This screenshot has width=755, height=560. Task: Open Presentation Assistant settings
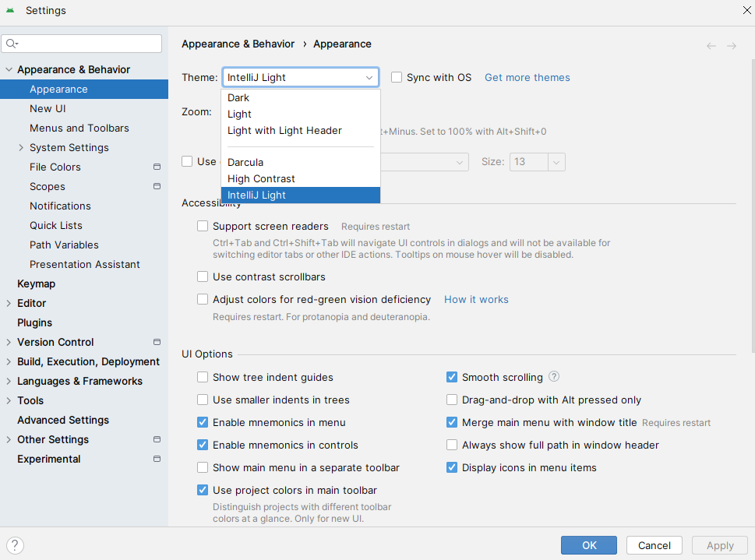click(85, 264)
